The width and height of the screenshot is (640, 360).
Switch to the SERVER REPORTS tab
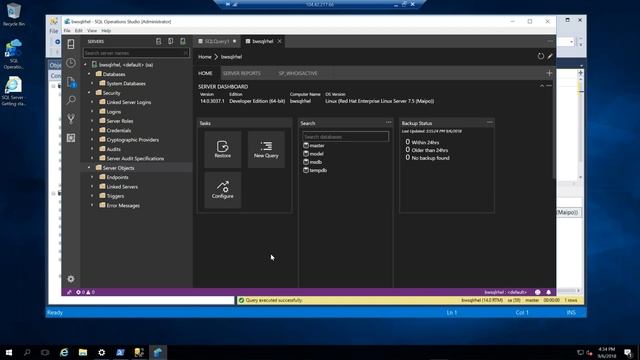click(242, 73)
